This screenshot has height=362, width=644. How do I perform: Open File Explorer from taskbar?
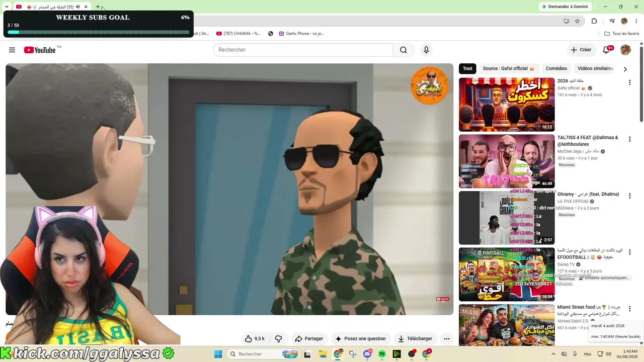(x=323, y=354)
